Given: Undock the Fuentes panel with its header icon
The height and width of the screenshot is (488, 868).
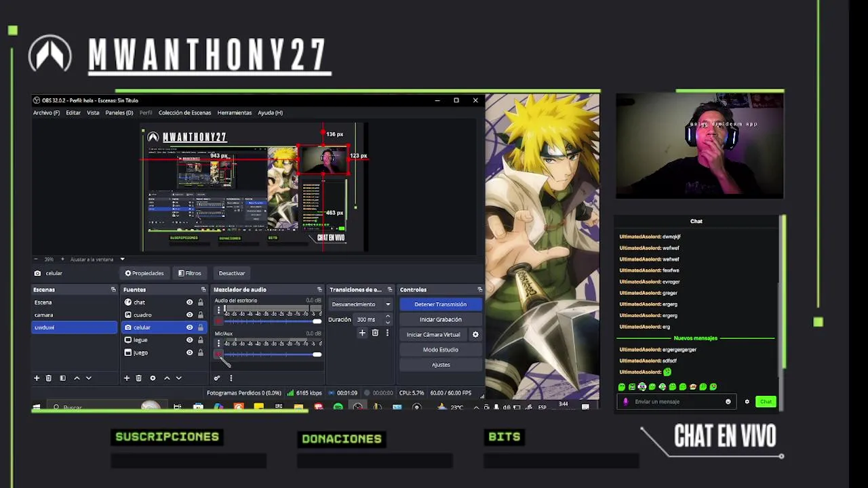Looking at the screenshot, I should tap(203, 289).
